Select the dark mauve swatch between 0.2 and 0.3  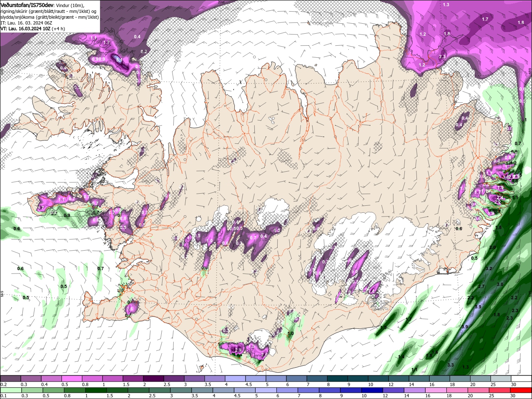10,379
